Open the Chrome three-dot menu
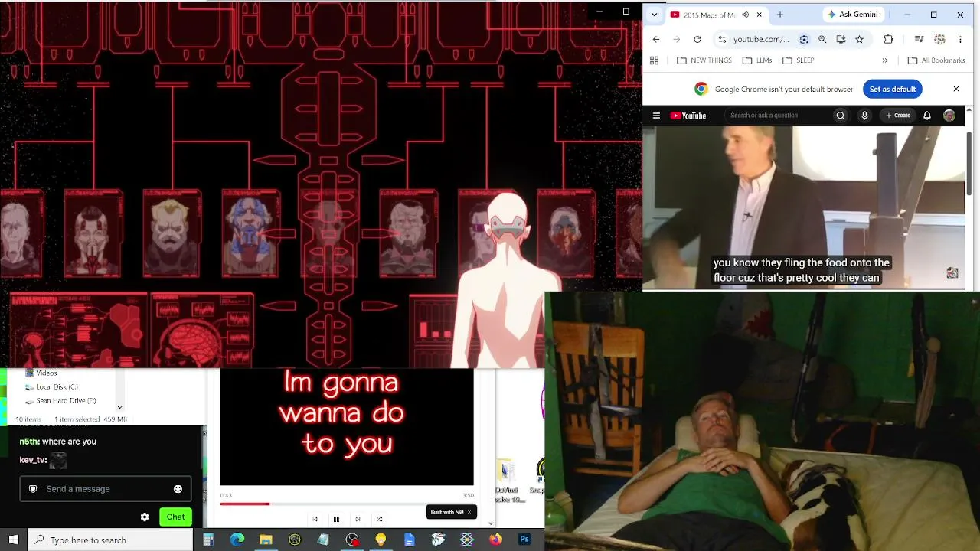980x551 pixels. [960, 39]
